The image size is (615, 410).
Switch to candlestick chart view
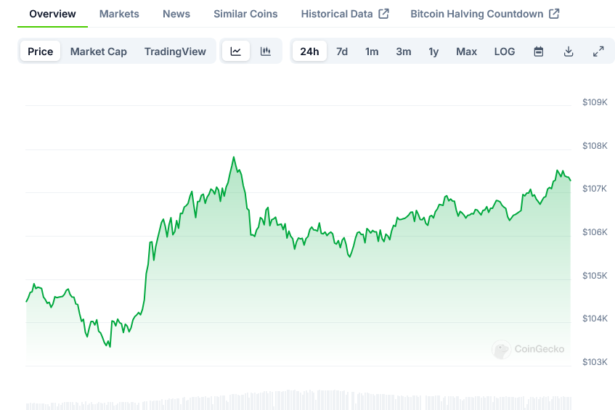[265, 52]
